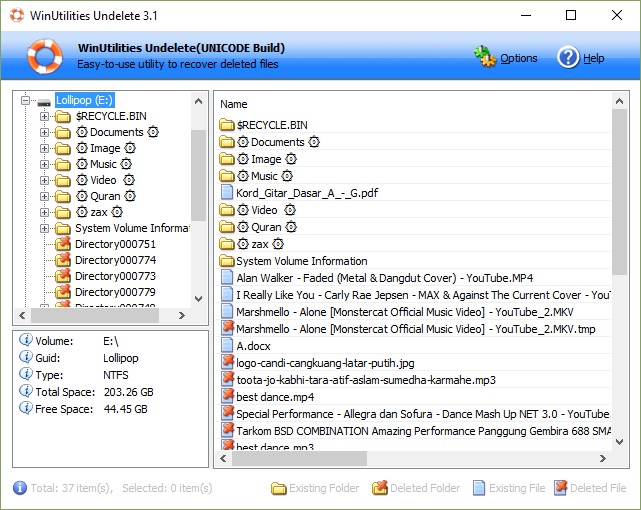Select Kord_Gitar_Dasar_A_-_G.pdf file name in list
The image size is (641, 510).
(x=307, y=193)
